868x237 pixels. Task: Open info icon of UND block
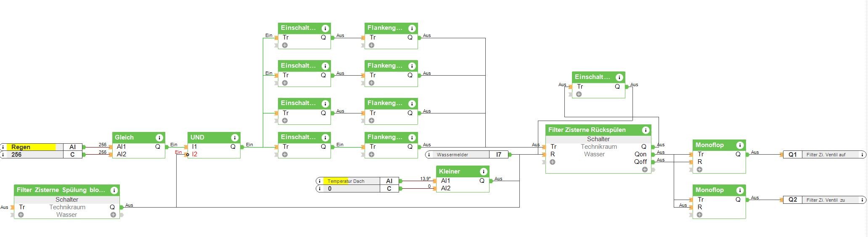pyautogui.click(x=235, y=137)
